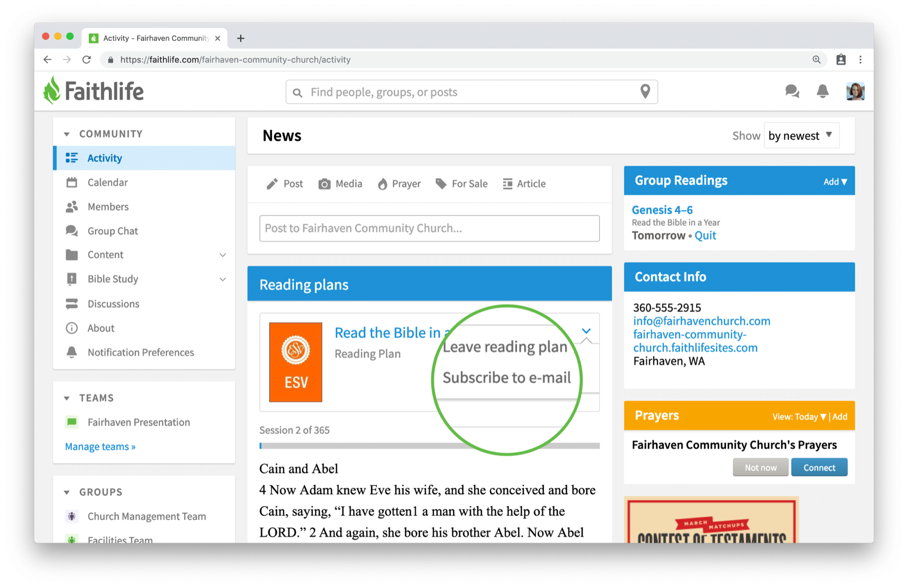The width and height of the screenshot is (908, 588).
Task: Click the Session 2 of 365 progress bar
Action: coord(429,446)
